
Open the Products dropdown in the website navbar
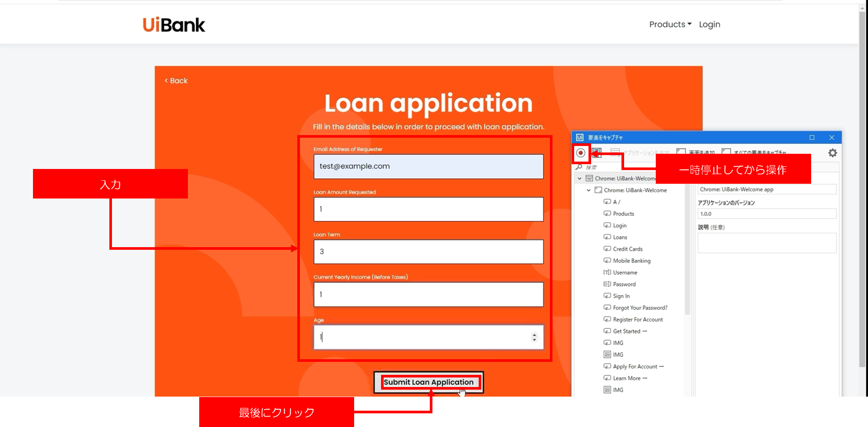point(670,24)
